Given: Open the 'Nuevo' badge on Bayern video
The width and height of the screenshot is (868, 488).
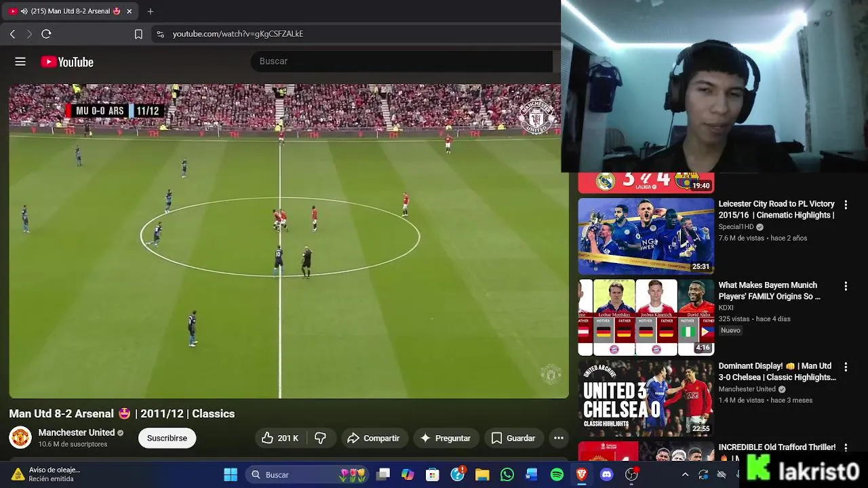Looking at the screenshot, I should click(x=730, y=330).
